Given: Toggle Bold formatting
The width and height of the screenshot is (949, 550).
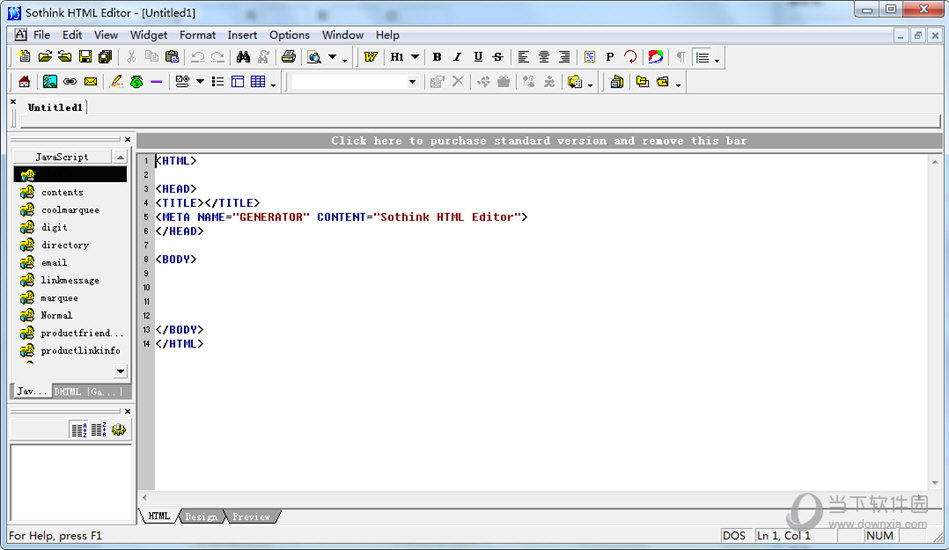Looking at the screenshot, I should tap(437, 57).
